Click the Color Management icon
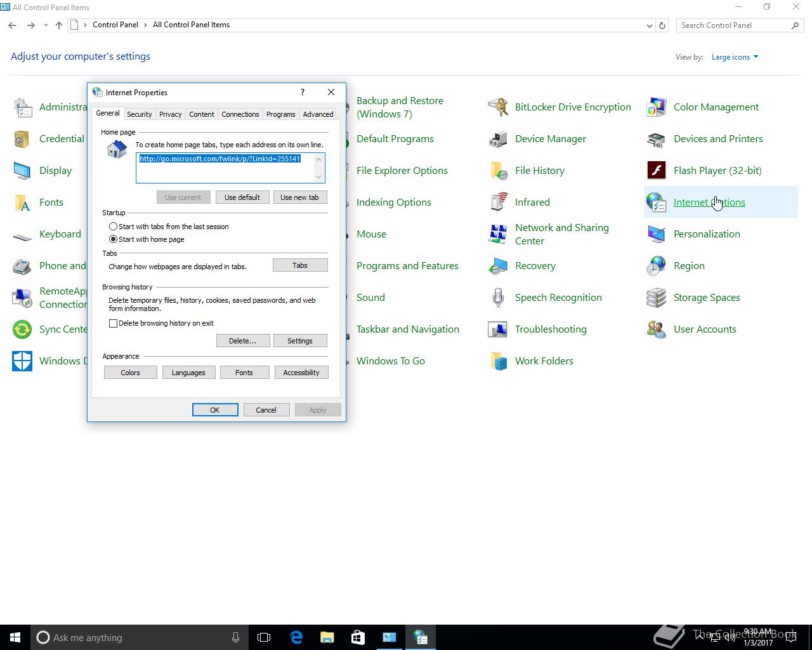This screenshot has height=650, width=812. [x=657, y=107]
